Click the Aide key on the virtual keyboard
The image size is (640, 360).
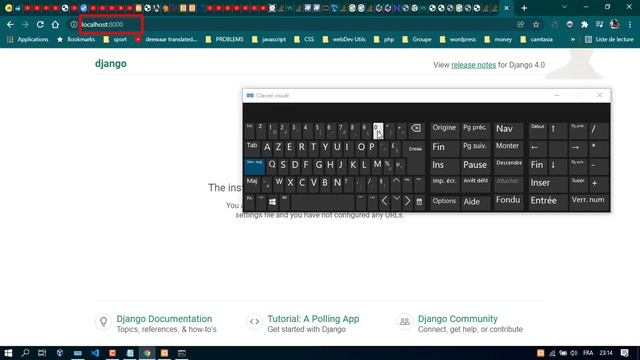pos(476,202)
